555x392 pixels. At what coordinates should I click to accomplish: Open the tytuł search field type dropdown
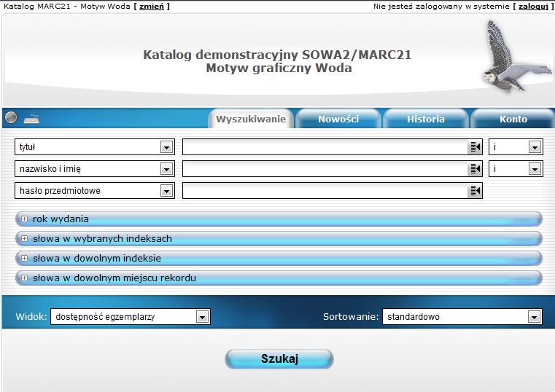tap(167, 147)
